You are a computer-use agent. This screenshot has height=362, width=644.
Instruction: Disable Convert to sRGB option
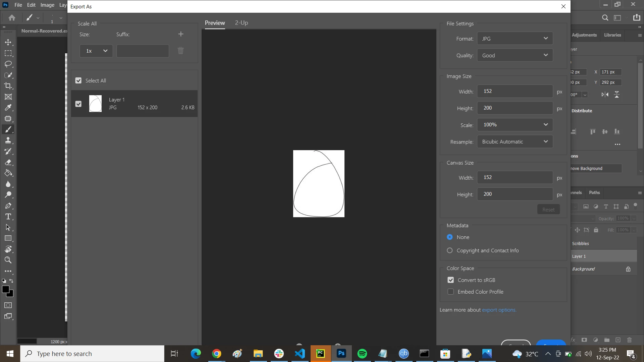[x=450, y=280]
